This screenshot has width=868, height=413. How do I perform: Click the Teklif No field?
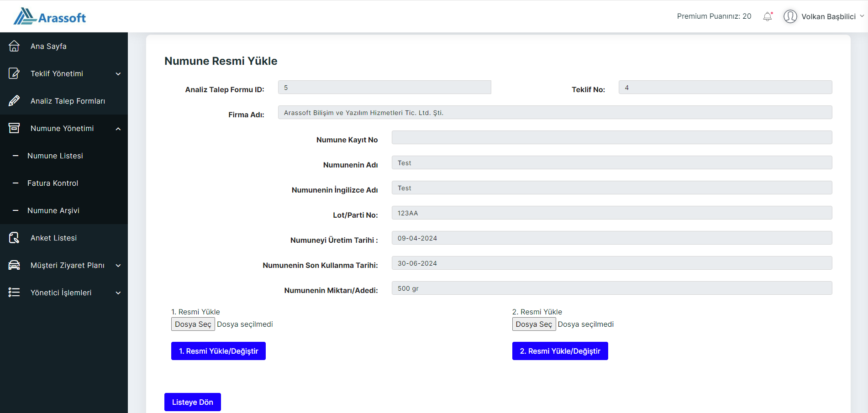click(725, 87)
